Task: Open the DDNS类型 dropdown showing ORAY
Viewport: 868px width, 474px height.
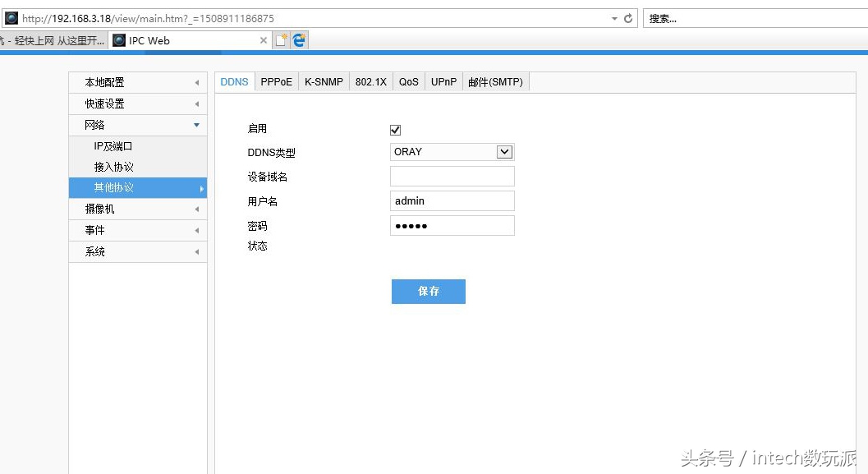Action: [x=505, y=151]
